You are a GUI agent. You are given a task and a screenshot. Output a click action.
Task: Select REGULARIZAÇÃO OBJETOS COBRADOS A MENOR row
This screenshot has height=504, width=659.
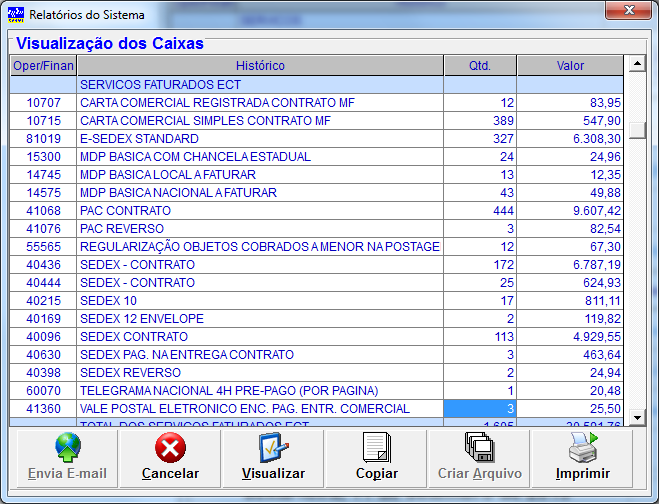[x=316, y=247]
